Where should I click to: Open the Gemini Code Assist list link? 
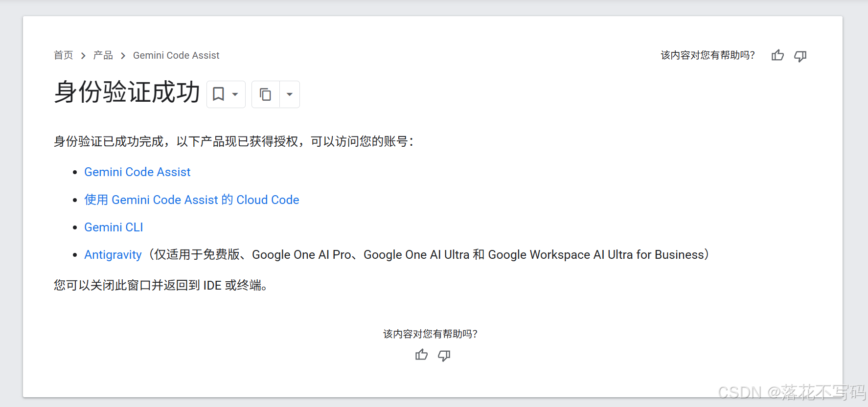click(x=137, y=172)
